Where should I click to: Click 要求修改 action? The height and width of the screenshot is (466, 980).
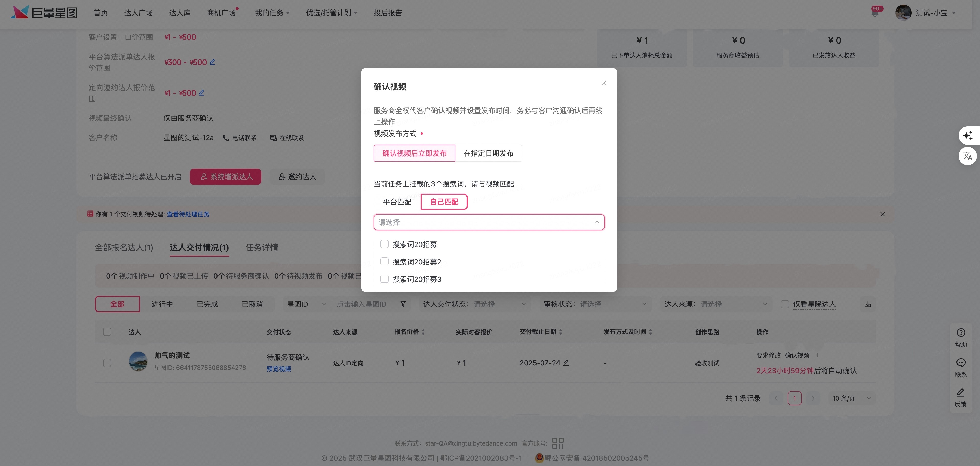(x=768, y=355)
